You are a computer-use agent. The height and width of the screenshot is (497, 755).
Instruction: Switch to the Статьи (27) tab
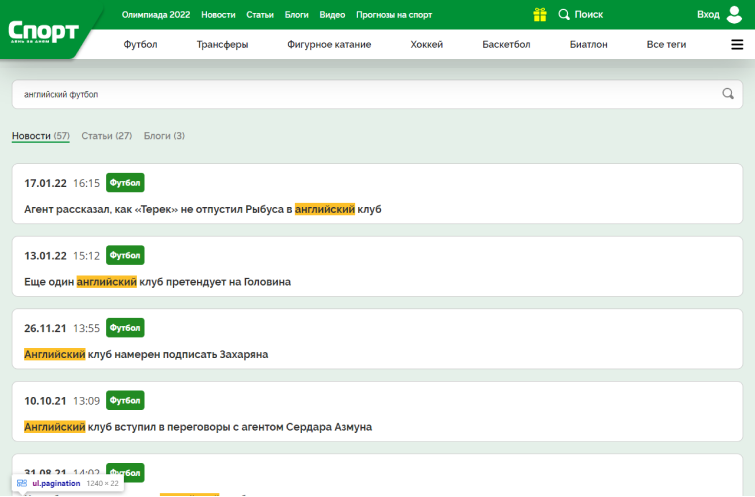(106, 136)
